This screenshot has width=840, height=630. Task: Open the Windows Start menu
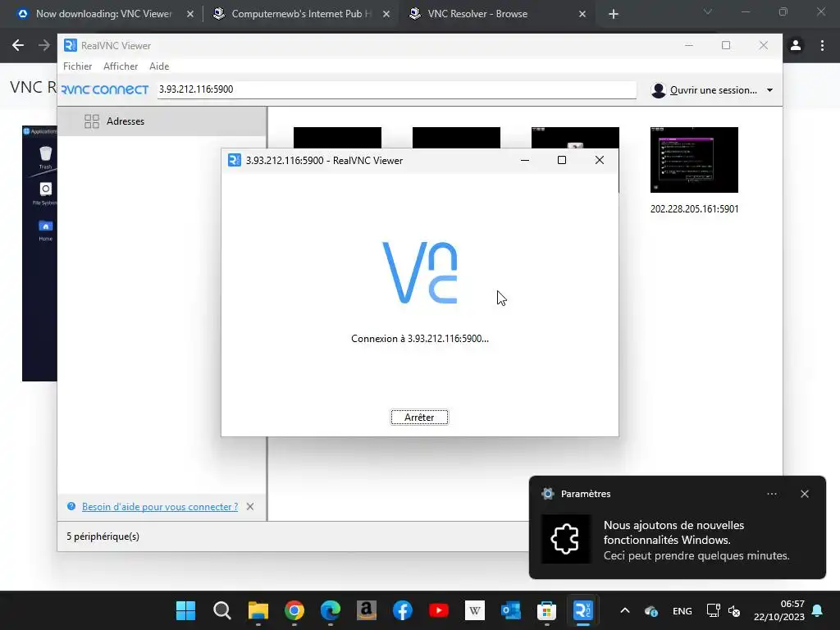pos(186,610)
